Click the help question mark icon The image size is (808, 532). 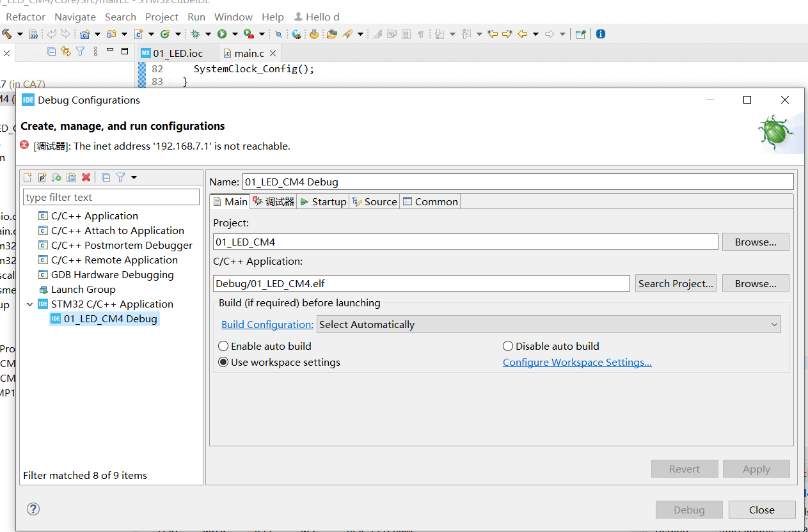[33, 509]
